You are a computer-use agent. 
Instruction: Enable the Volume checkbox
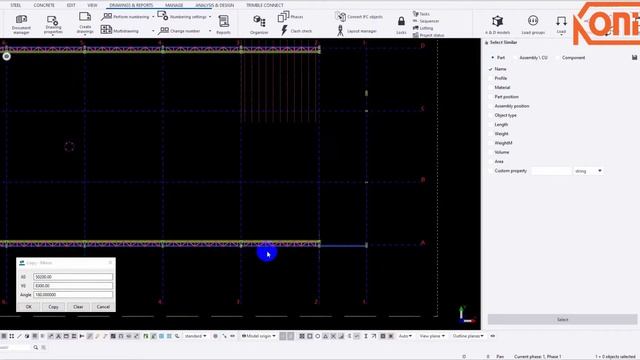click(491, 152)
